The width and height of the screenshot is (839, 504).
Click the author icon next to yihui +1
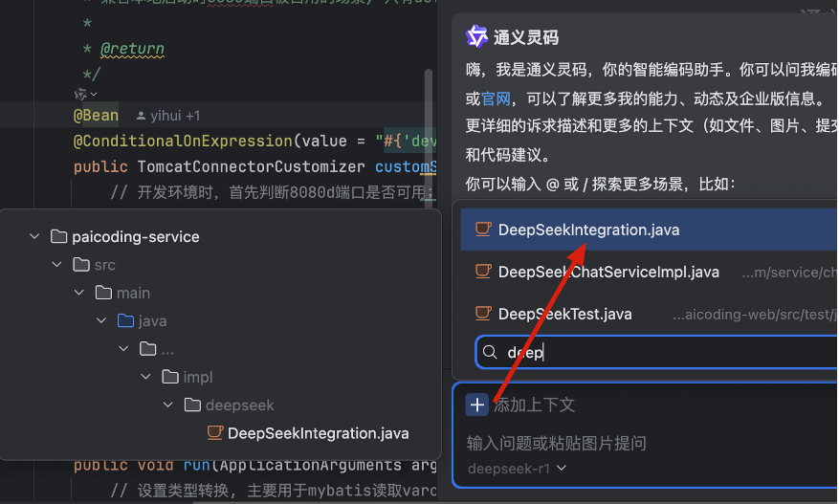coord(141,116)
